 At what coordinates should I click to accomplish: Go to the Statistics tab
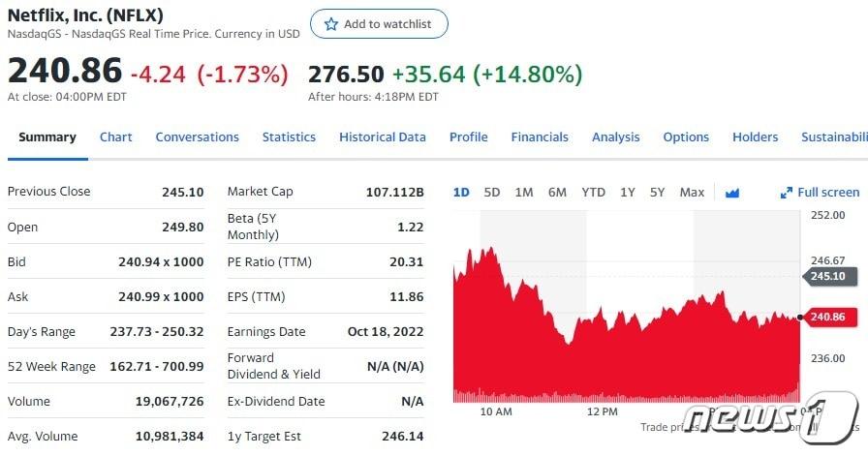(x=289, y=137)
